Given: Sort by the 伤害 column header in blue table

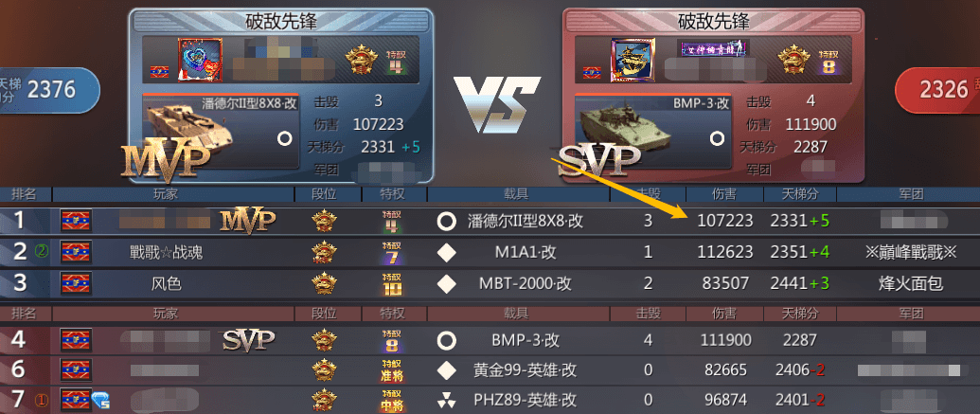Looking at the screenshot, I should coord(723,194).
